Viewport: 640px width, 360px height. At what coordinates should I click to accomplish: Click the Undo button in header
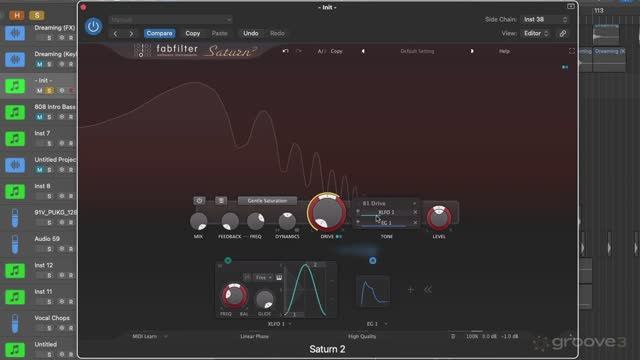tap(251, 33)
